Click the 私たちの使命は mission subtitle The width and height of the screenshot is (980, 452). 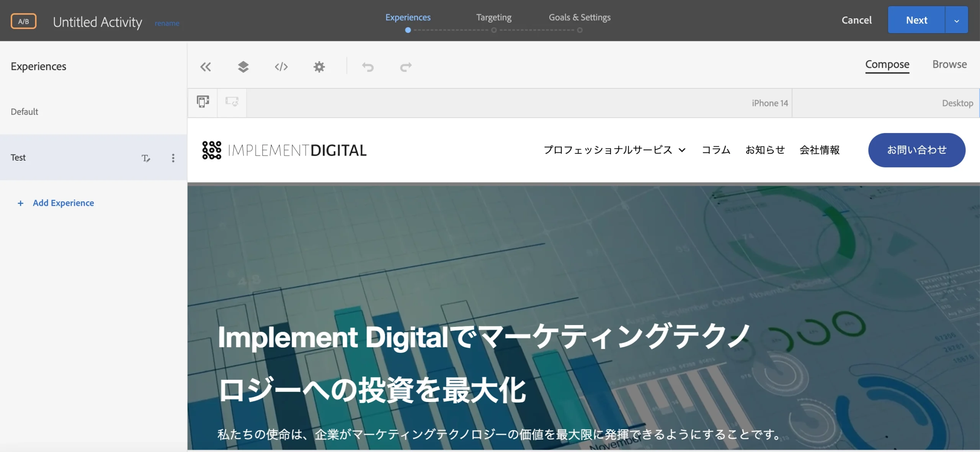[499, 434]
